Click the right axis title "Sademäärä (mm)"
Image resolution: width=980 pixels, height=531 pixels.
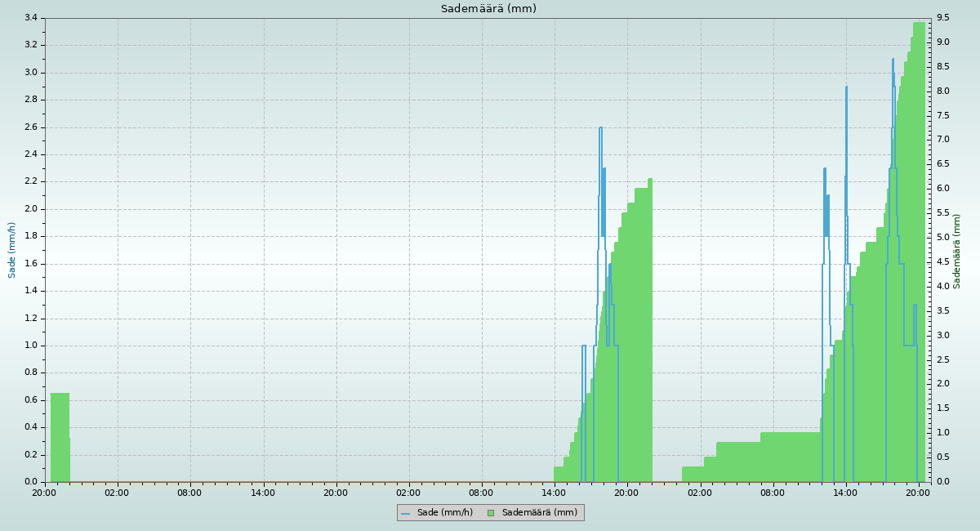coord(956,251)
